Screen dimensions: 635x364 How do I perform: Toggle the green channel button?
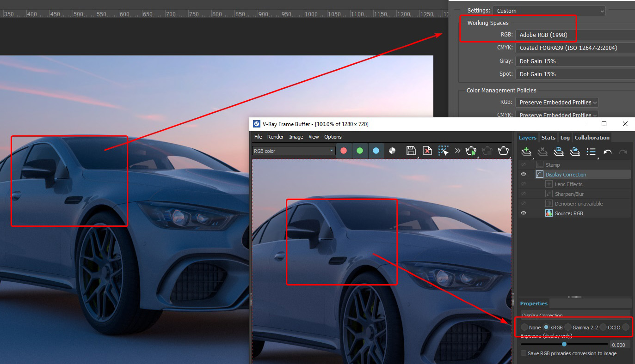point(360,151)
